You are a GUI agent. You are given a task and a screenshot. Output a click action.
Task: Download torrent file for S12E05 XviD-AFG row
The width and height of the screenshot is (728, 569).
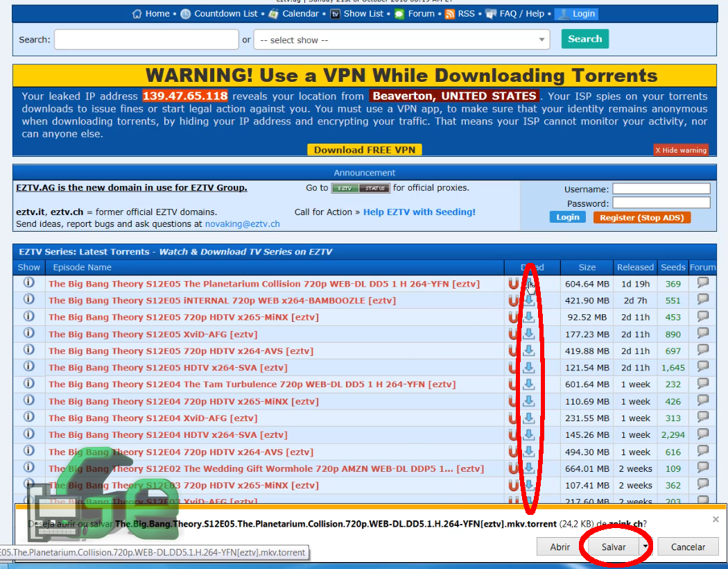point(529,334)
